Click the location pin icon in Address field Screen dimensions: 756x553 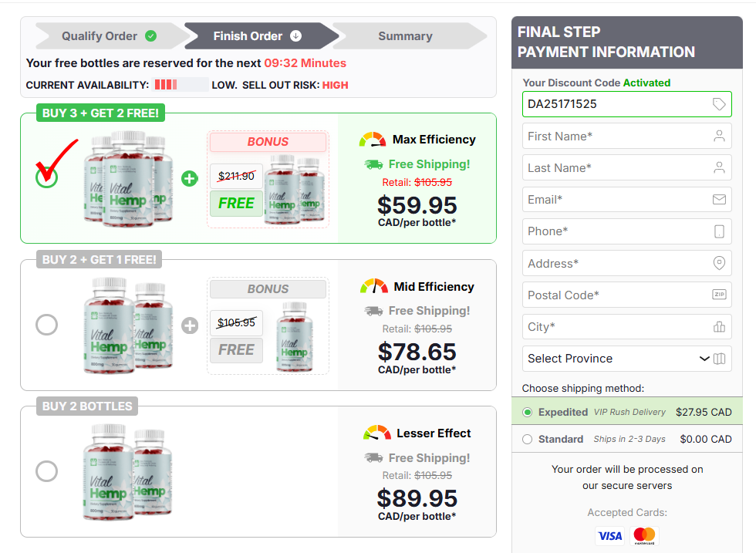[719, 263]
